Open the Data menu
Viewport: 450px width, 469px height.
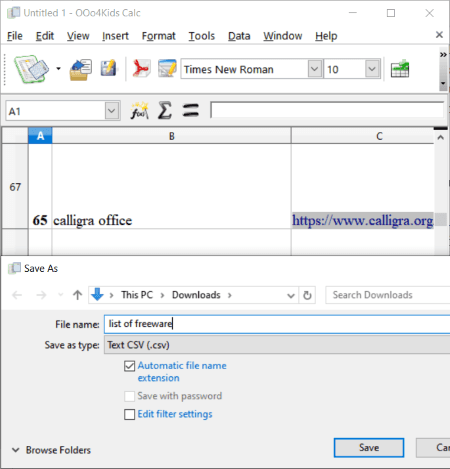click(239, 36)
